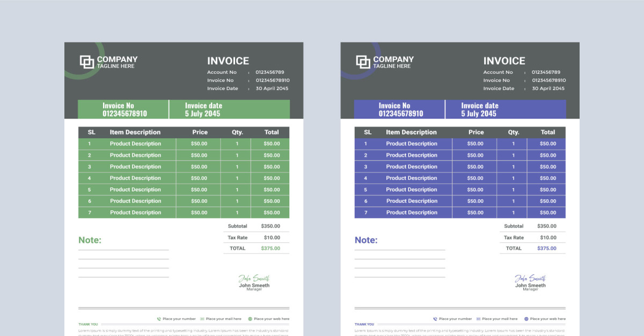Select the company logo mark on the green invoice

tap(87, 62)
